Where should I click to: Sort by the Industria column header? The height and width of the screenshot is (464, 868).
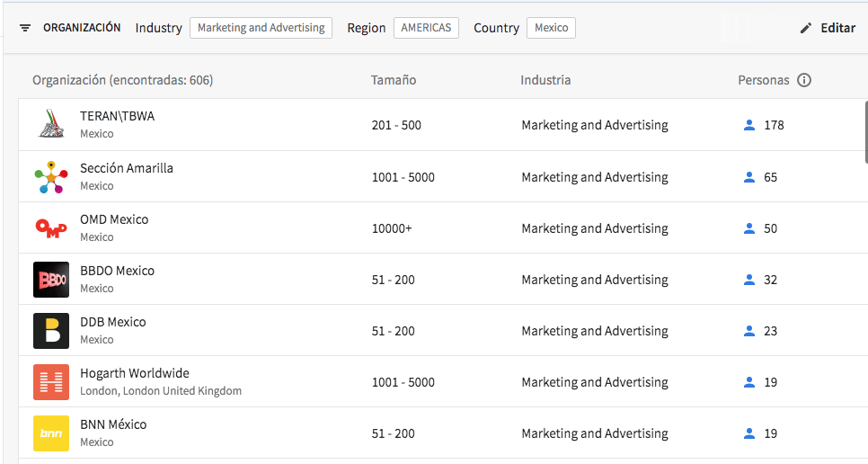[x=545, y=80]
